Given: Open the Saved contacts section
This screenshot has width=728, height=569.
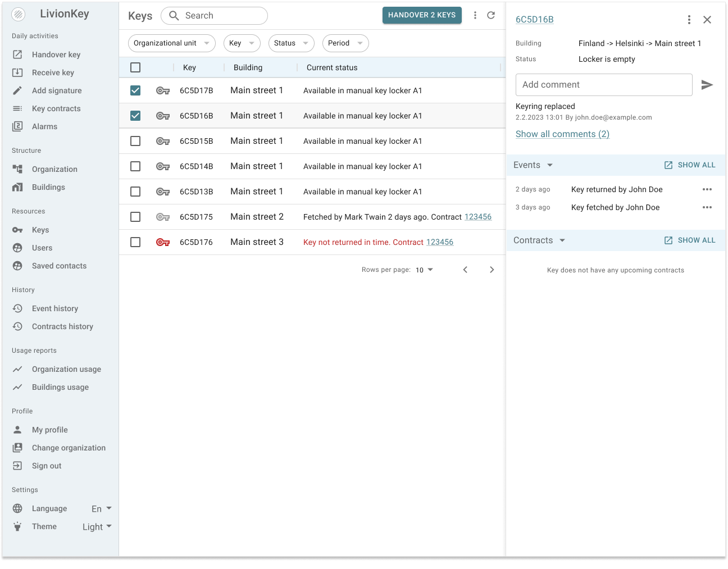Looking at the screenshot, I should coord(59,266).
